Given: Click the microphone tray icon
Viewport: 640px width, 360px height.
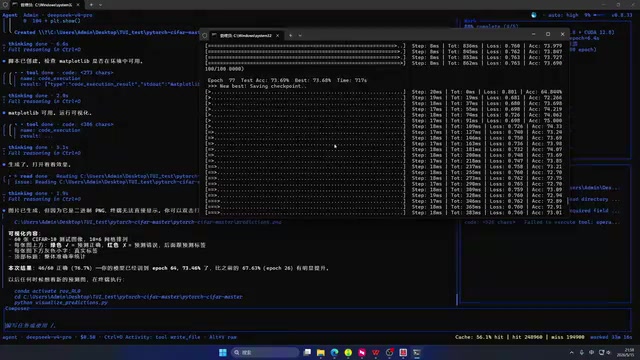Looking at the screenshot, I should pyautogui.click(x=582, y=352).
